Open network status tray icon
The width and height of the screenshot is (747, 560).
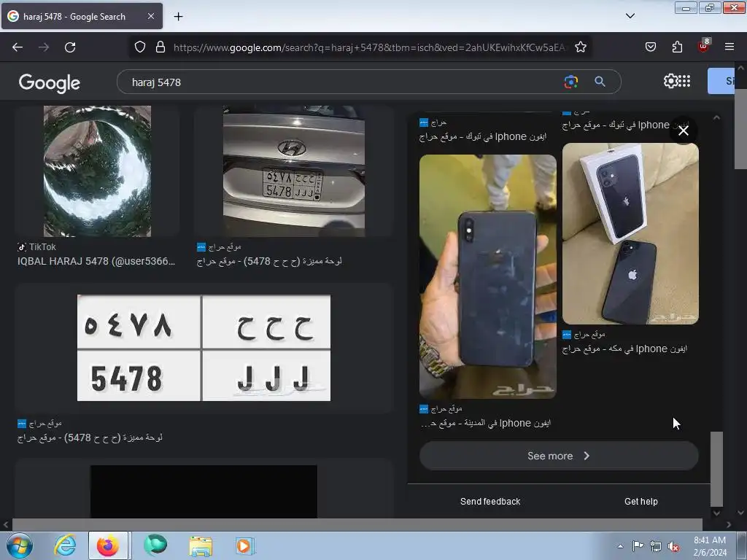656,546
